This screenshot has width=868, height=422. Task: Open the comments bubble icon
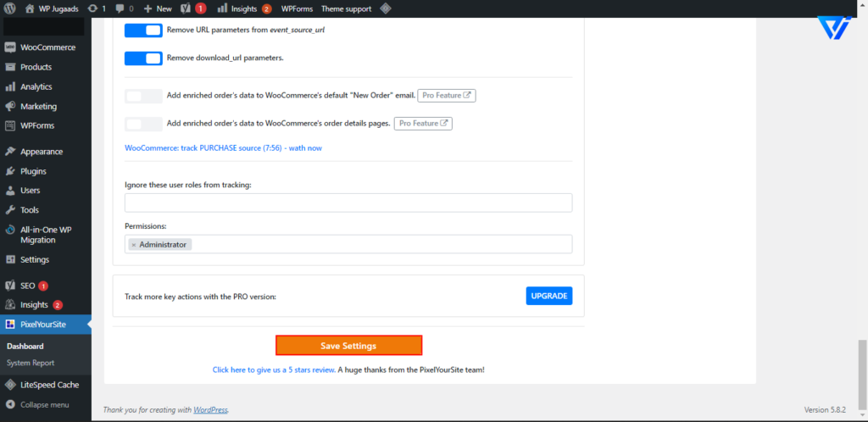(120, 8)
